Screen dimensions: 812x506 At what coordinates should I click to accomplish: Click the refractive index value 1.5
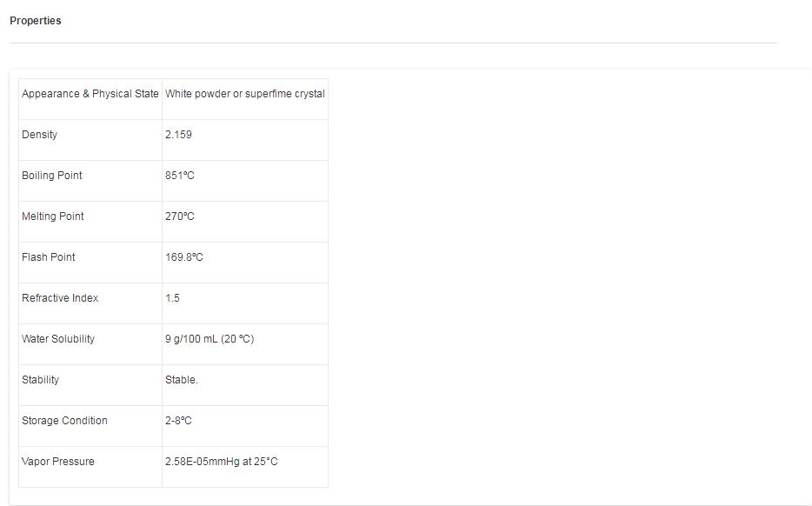point(172,298)
